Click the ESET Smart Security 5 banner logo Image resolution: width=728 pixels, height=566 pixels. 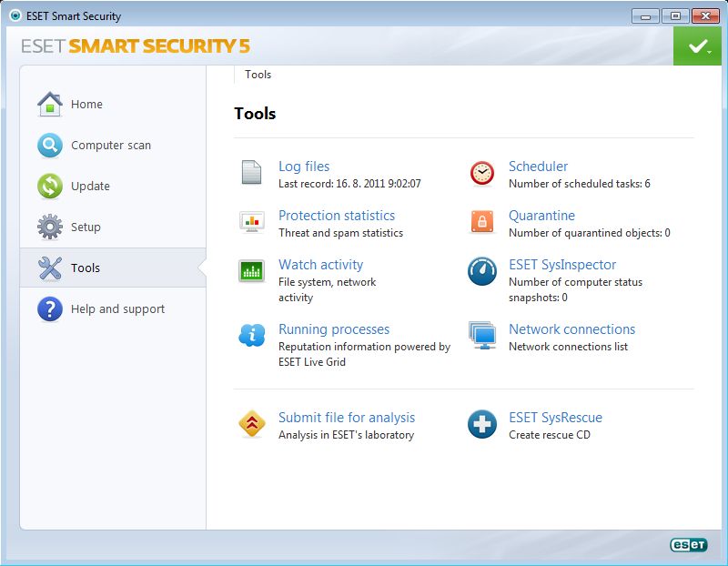pos(136,46)
